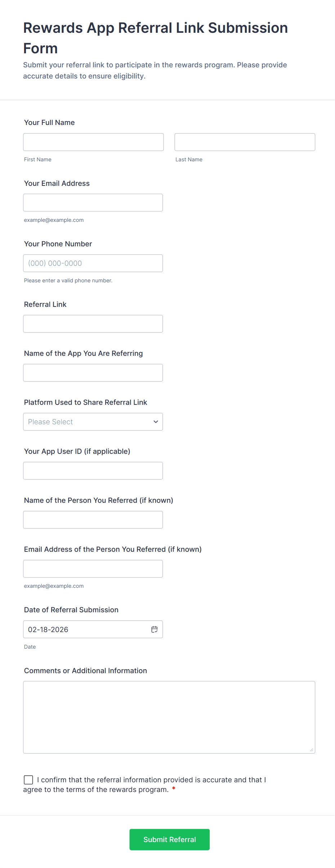Click the Submit Referral button
The height and width of the screenshot is (868, 335).
tap(169, 840)
